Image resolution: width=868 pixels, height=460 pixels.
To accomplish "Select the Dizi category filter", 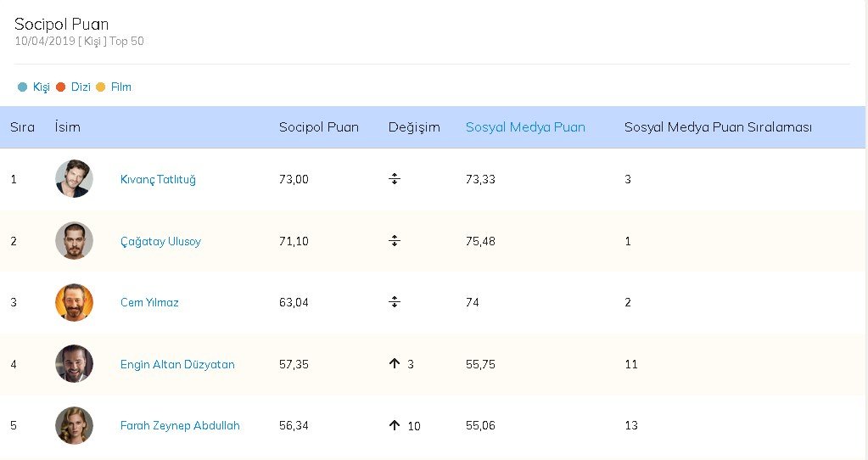I will coord(81,87).
